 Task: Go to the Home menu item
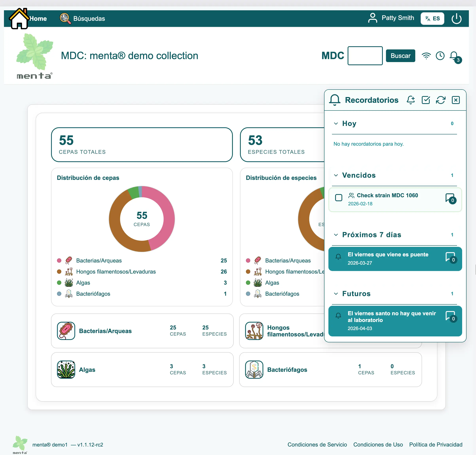coord(38,19)
